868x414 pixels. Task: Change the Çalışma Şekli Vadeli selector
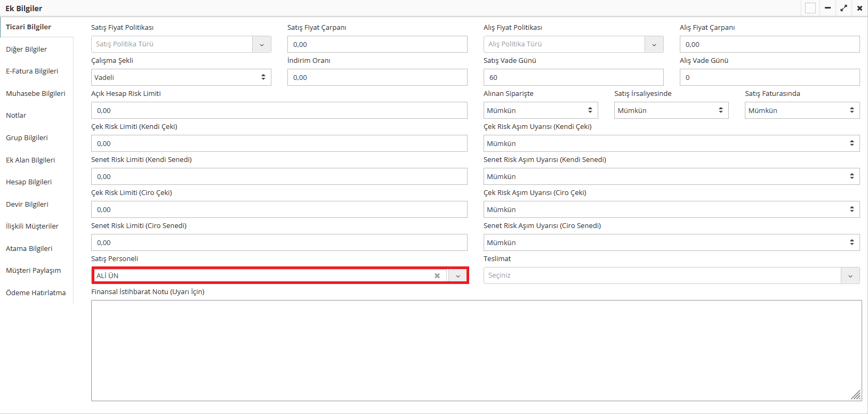(x=181, y=77)
